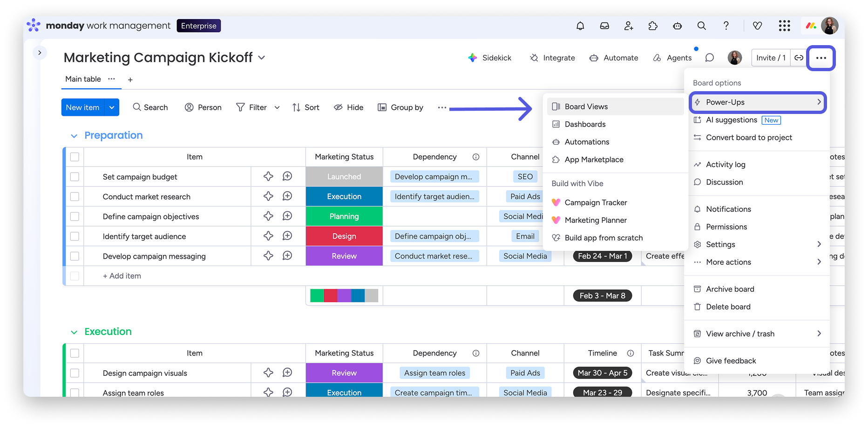This screenshot has height=427, width=868.
Task: Click the Automate button
Action: click(x=614, y=58)
